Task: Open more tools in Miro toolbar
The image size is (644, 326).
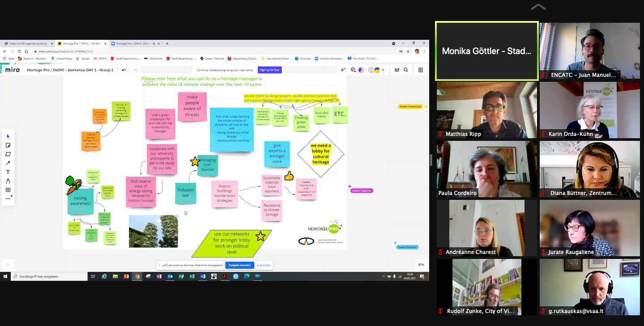Action: point(8,199)
